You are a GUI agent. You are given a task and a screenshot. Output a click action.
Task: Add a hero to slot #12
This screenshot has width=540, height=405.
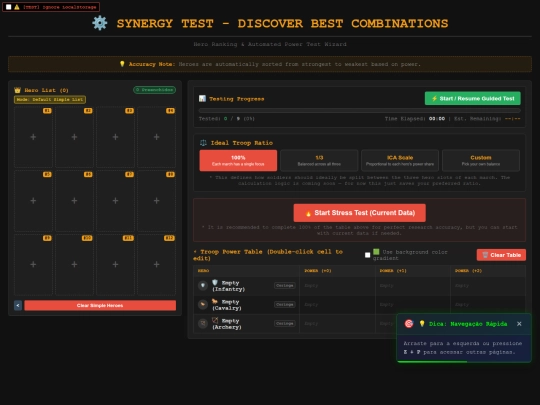pyautogui.click(x=156, y=264)
